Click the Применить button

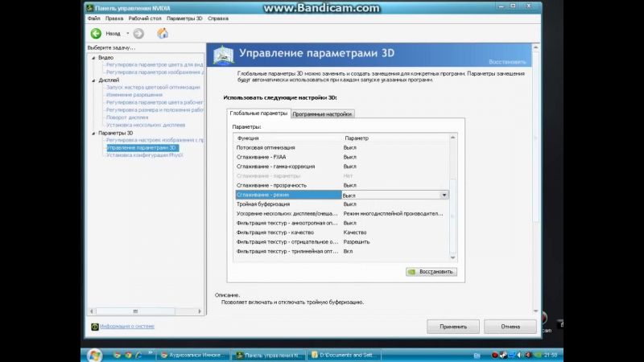point(453,327)
